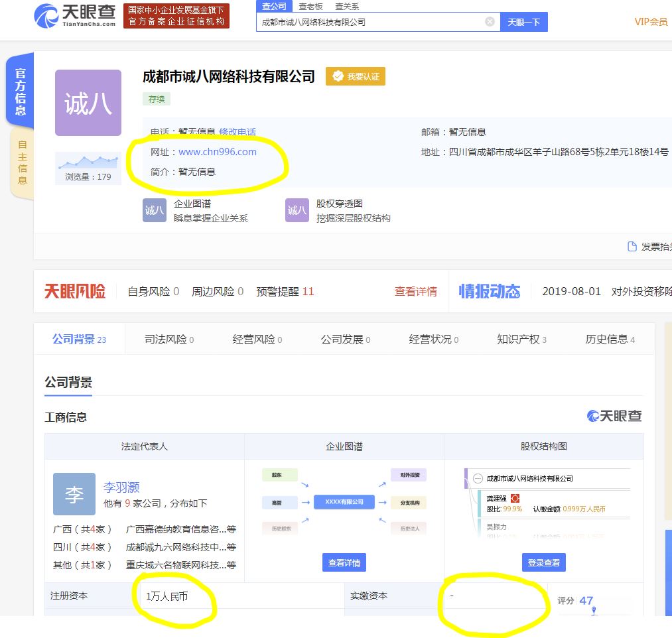This screenshot has width=672, height=638.
Task: Open the 司法风险 tab
Action: 169,340
